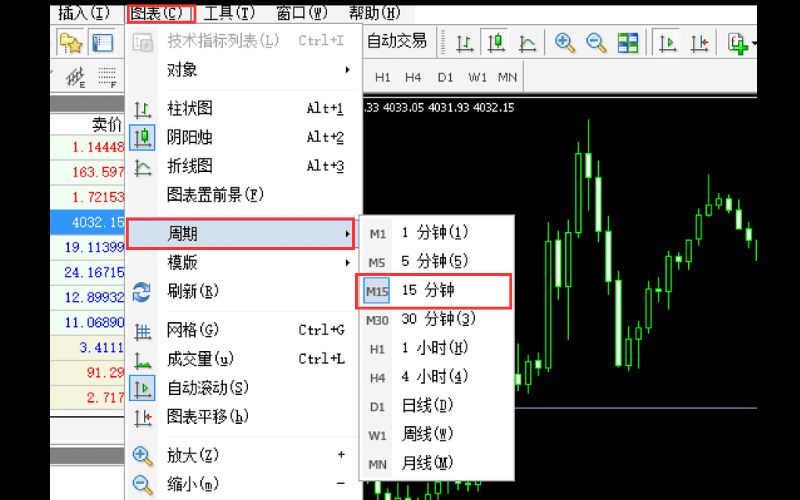The height and width of the screenshot is (500, 800).
Task: Toggle 图表平移 menu item
Action: (243, 417)
